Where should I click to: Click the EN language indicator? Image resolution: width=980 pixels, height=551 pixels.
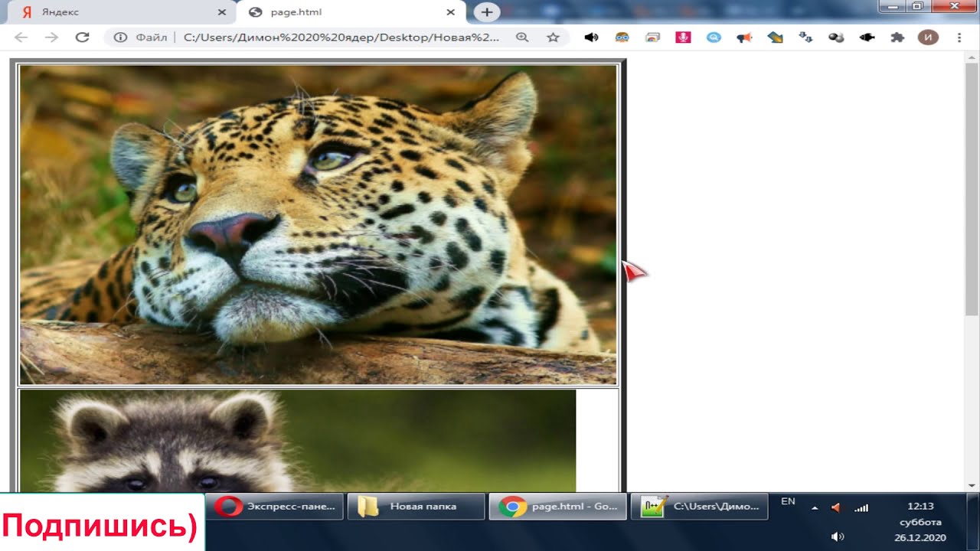pyautogui.click(x=788, y=502)
